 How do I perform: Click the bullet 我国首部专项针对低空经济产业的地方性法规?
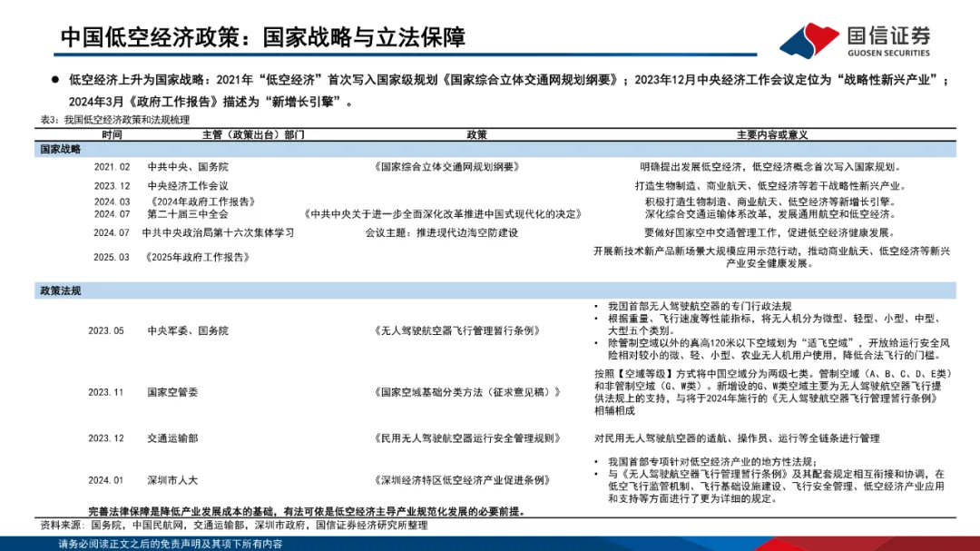712,461
